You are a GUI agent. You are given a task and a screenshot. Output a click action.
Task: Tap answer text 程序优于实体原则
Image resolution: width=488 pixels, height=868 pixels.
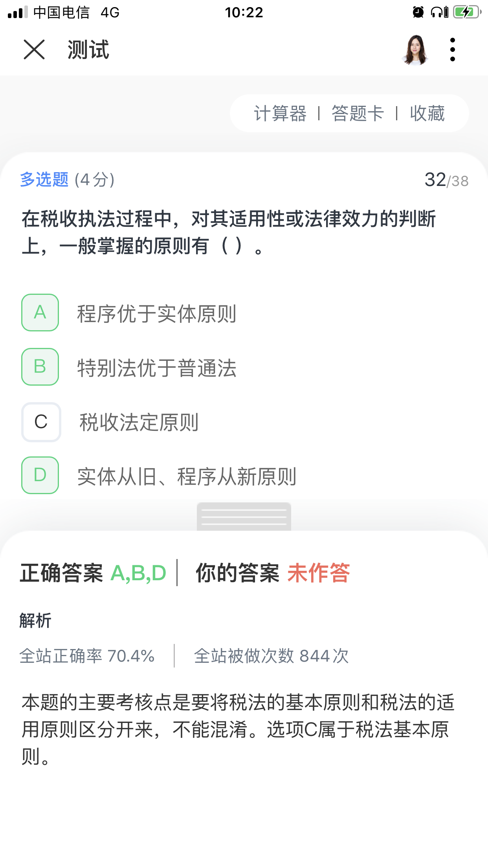[156, 314]
